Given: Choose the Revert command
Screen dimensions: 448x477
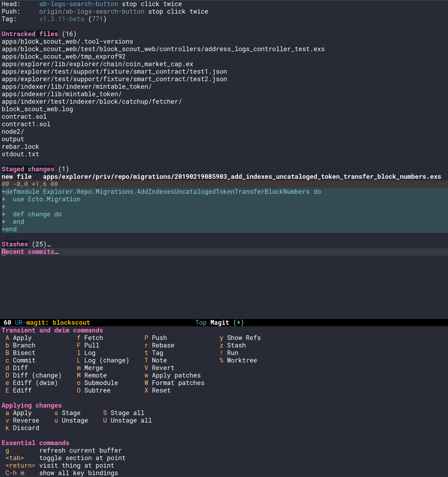Looking at the screenshot, I should pos(159,368).
